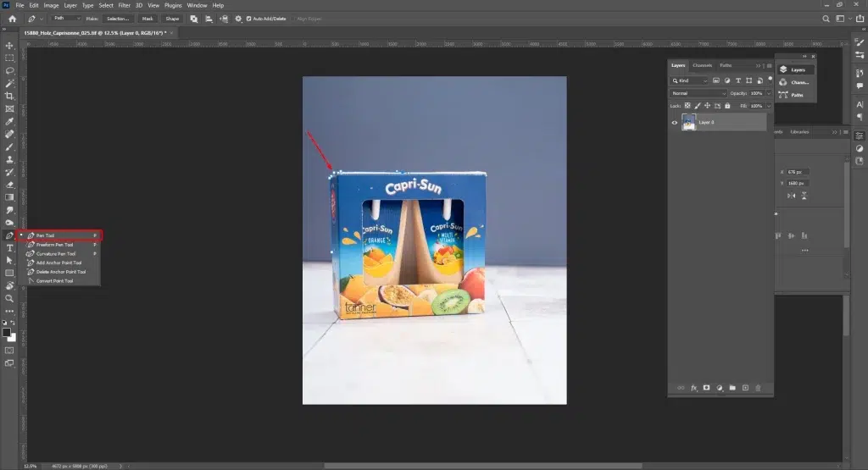Viewport: 868px width, 470px height.
Task: Open the Kind filter dropdown
Action: [690, 80]
